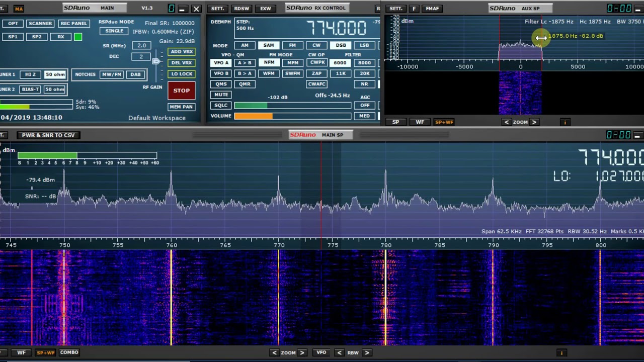The image size is (644, 362).
Task: Open the OPT menu
Action: coord(13,24)
